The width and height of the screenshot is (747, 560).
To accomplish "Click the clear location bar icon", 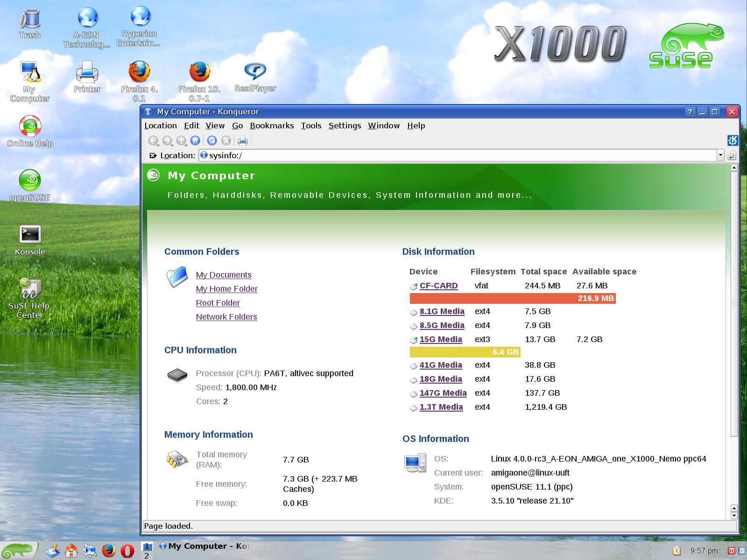I will 153,155.
